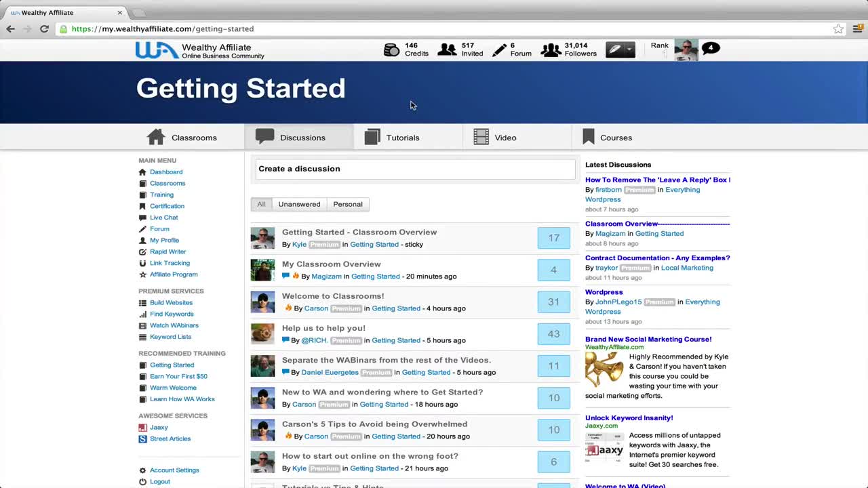Click browser back arrow
868x488 pixels.
pyautogui.click(x=10, y=28)
